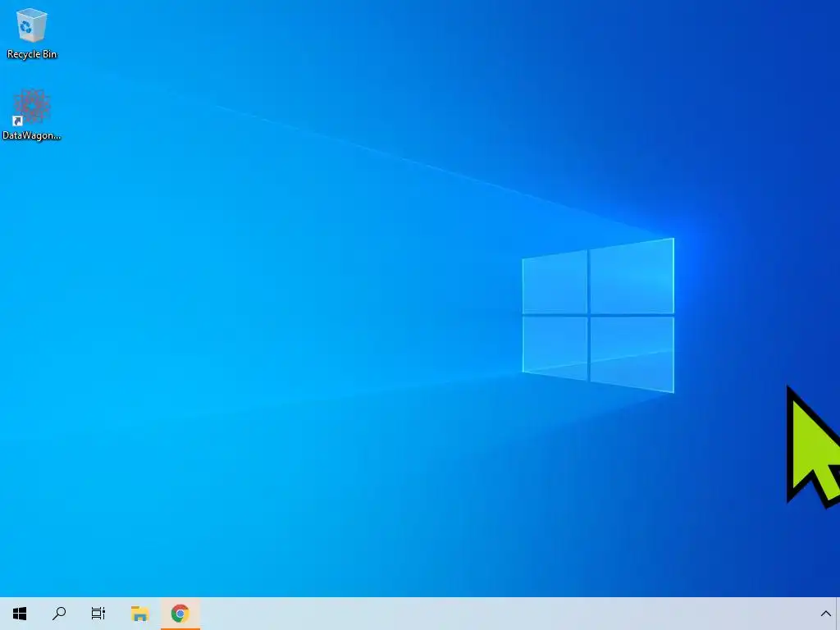The height and width of the screenshot is (630, 840).
Task: Open the Windows Start menu
Action: pos(20,614)
